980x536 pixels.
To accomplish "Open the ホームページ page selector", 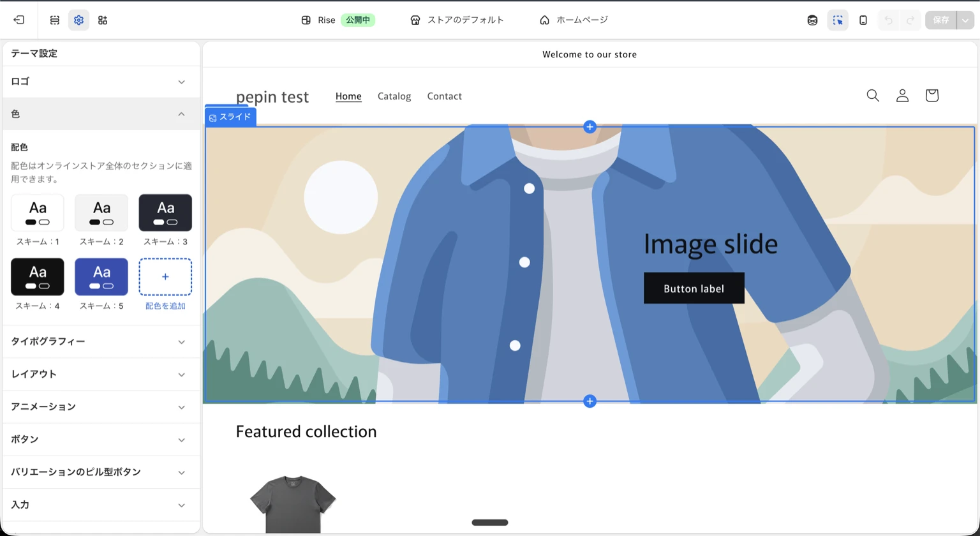I will click(x=574, y=20).
